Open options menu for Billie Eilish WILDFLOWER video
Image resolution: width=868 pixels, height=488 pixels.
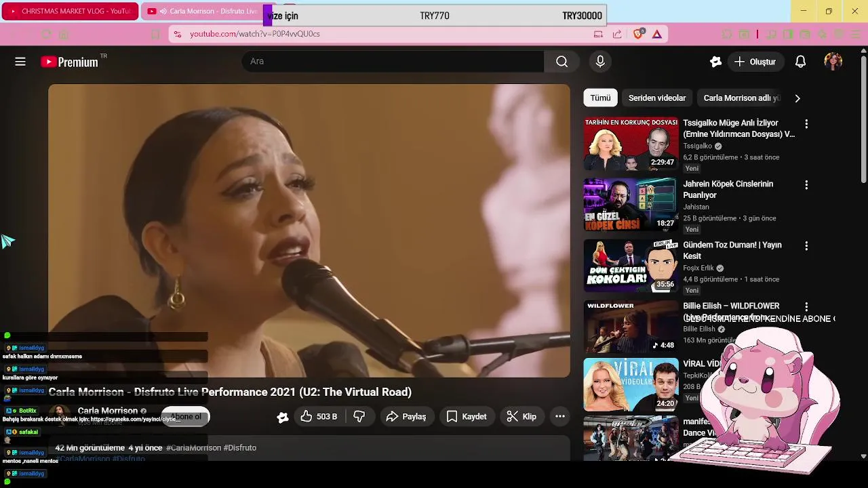tap(806, 307)
